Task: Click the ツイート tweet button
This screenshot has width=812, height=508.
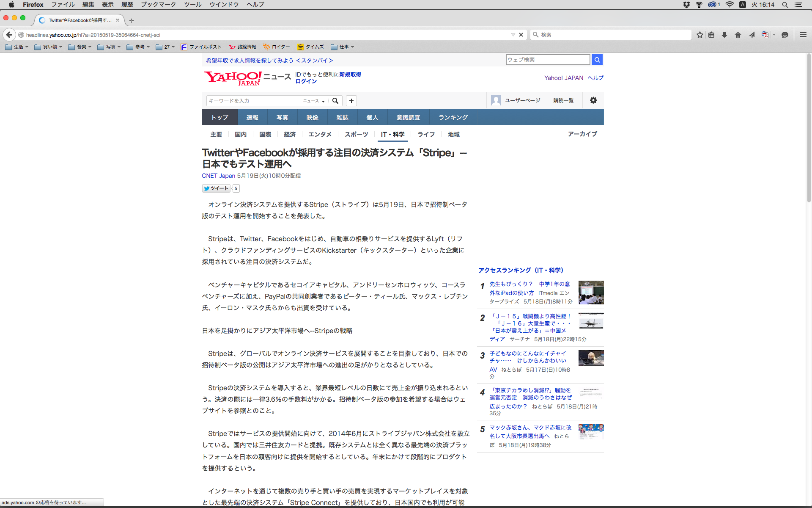Action: point(216,188)
